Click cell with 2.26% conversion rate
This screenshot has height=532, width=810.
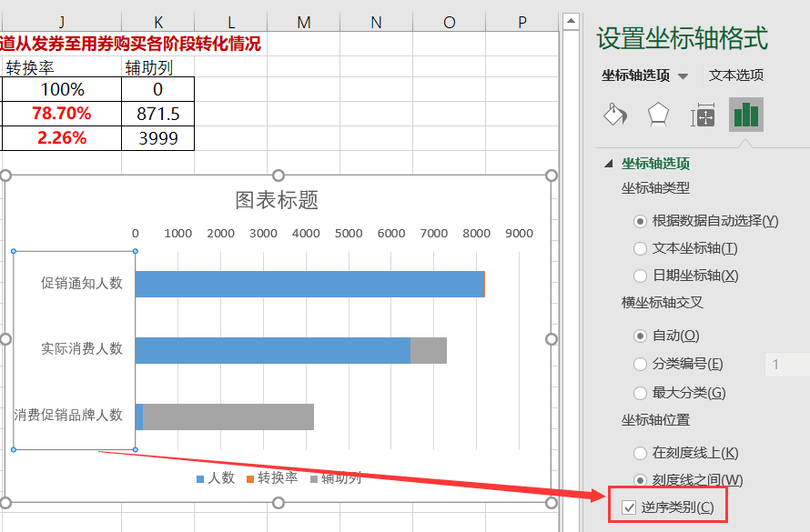[62, 138]
